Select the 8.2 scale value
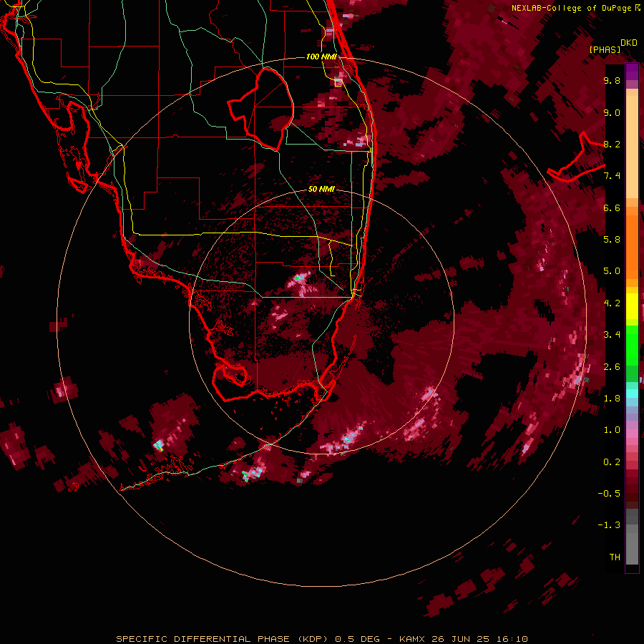This screenshot has width=644, height=644. 612,144
